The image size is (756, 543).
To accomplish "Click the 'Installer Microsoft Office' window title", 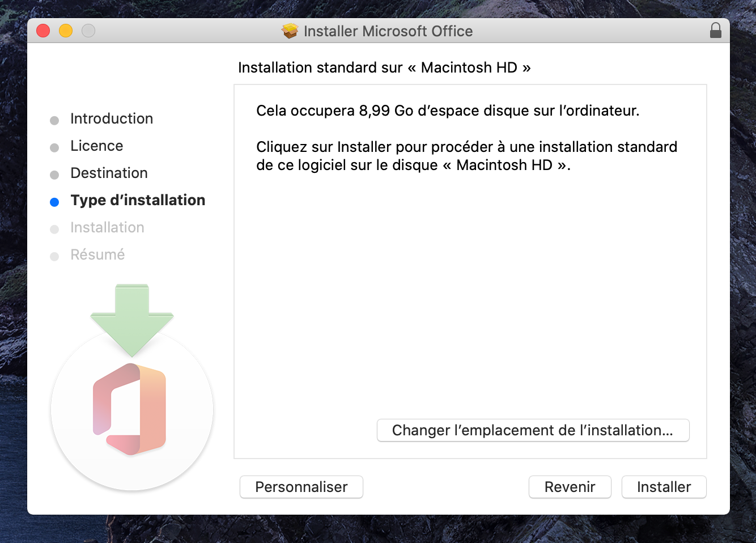I will tap(388, 31).
